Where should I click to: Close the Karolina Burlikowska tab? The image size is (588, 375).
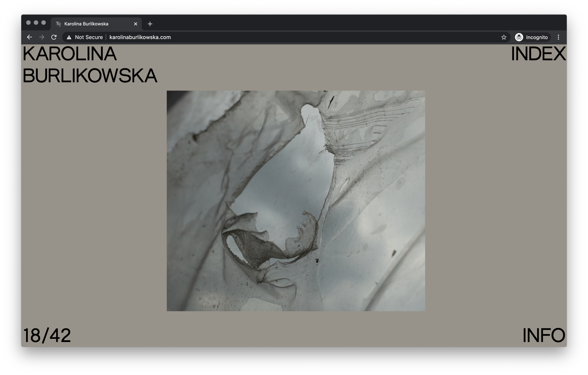coord(135,24)
